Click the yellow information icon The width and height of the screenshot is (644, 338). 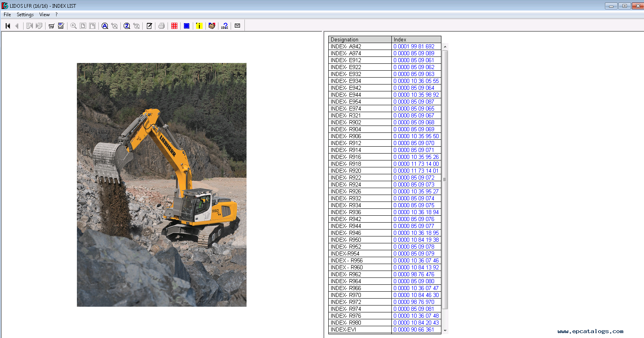[x=199, y=26]
